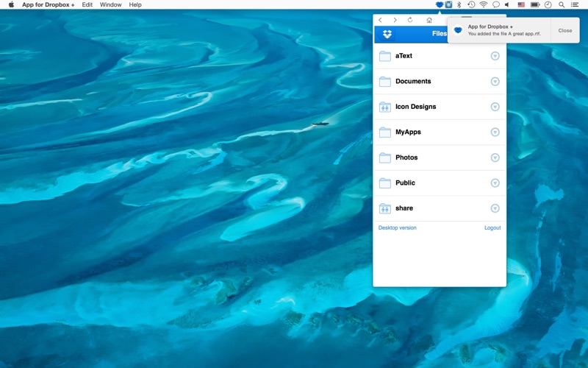Open the Time Machine menu bar icon
The width and height of the screenshot is (588, 368).
pos(471,5)
